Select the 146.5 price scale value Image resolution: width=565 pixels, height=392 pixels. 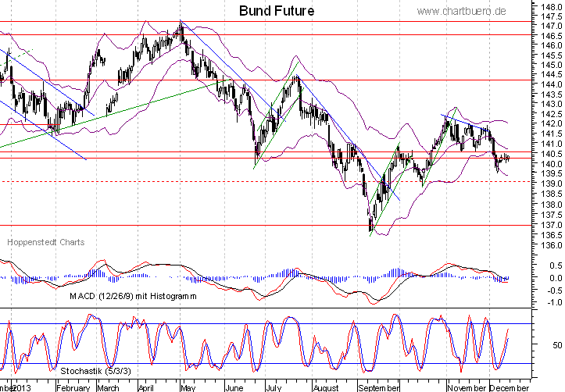coord(552,36)
